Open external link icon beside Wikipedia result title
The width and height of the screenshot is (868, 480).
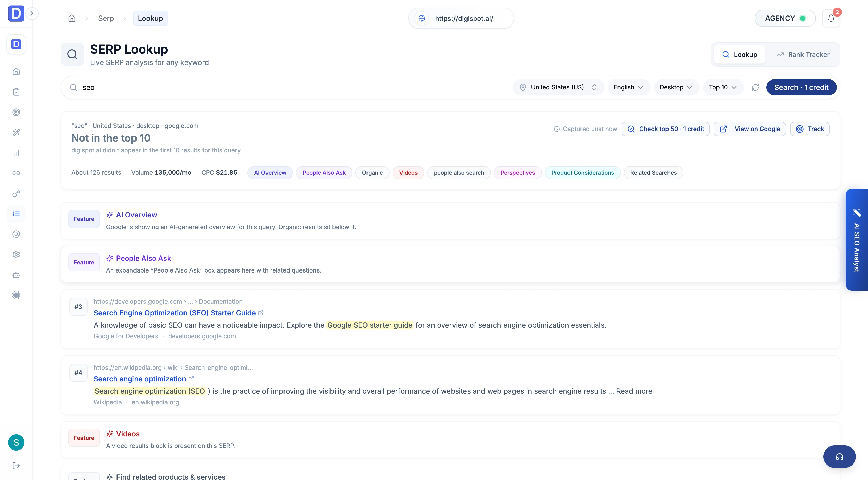[x=191, y=379]
